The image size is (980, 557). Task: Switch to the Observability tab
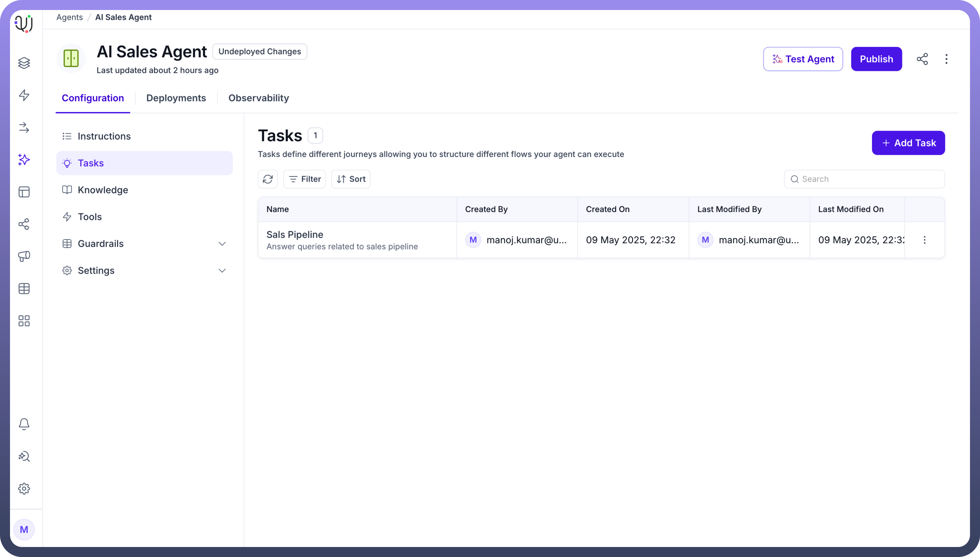pyautogui.click(x=258, y=98)
